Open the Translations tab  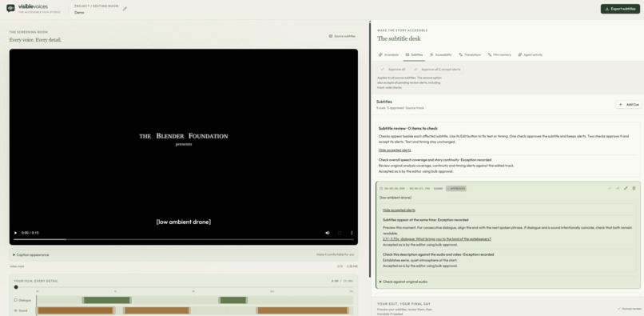pos(470,54)
